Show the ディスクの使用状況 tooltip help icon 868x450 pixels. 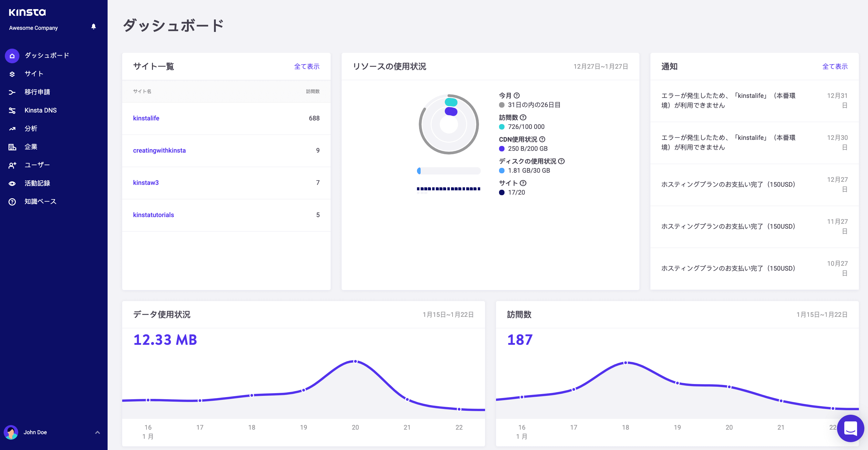click(x=562, y=161)
